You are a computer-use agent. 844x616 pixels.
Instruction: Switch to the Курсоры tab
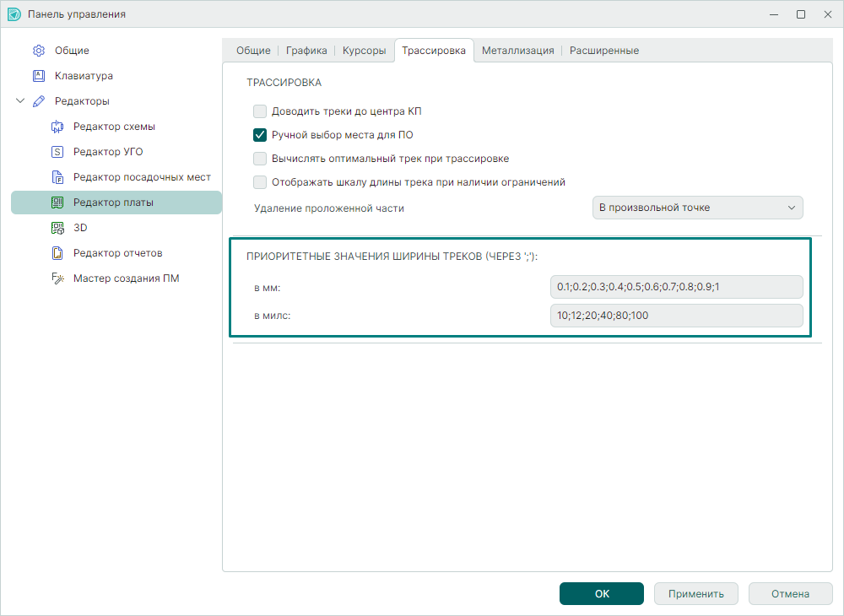(365, 51)
